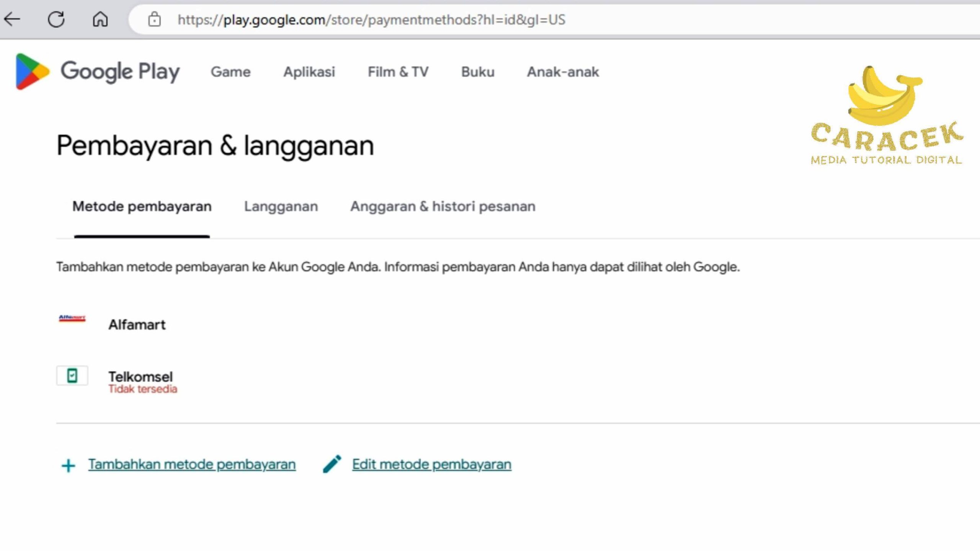Select the Metode pembayaran tab
This screenshot has height=551, width=980.
(142, 207)
